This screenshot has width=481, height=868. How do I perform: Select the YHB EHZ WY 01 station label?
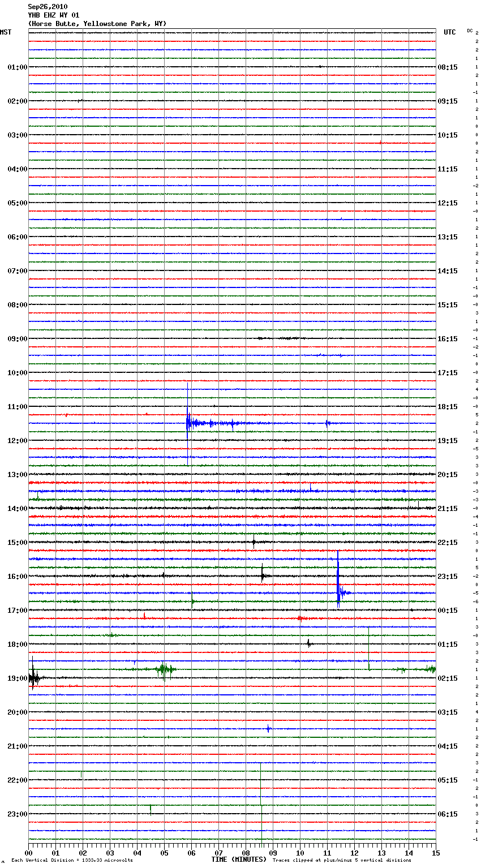click(54, 15)
